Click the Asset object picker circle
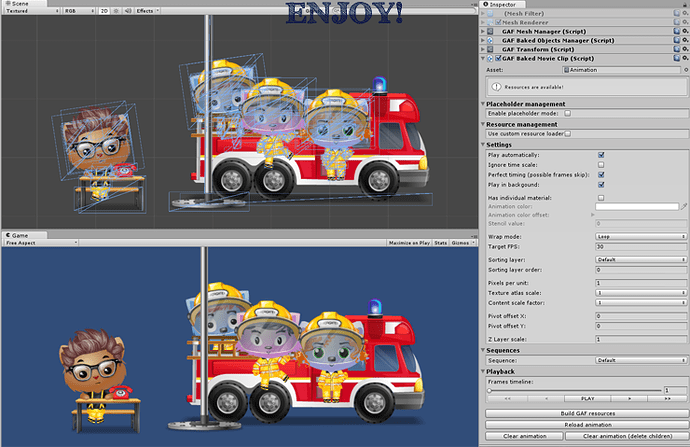 click(686, 70)
